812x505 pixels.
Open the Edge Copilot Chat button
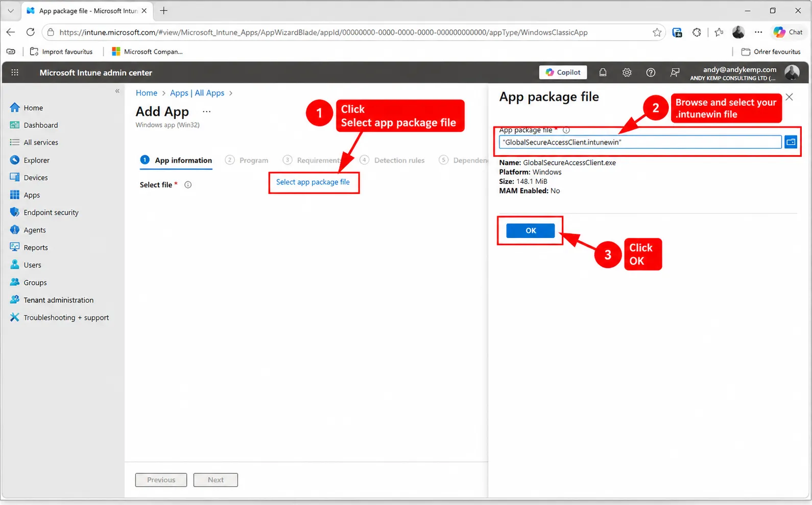click(x=787, y=32)
